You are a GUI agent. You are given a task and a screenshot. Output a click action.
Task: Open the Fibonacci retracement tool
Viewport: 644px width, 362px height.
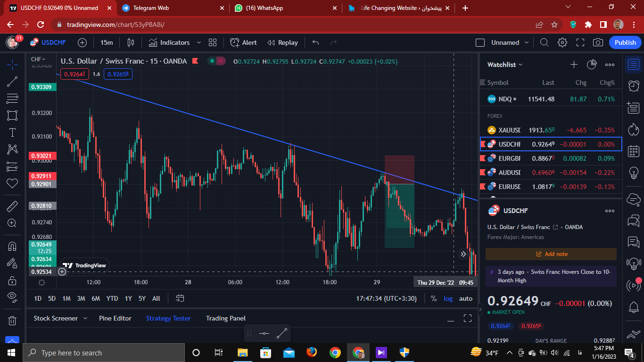[x=12, y=99]
